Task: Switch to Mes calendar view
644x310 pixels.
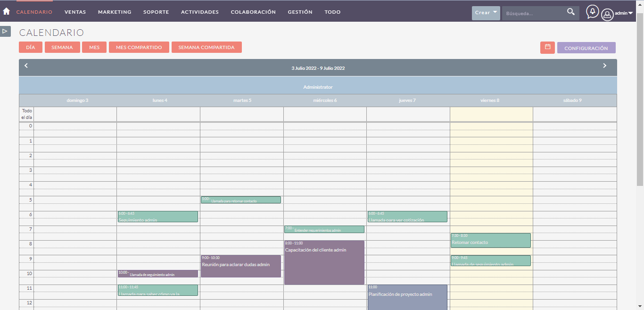Action: (x=94, y=48)
